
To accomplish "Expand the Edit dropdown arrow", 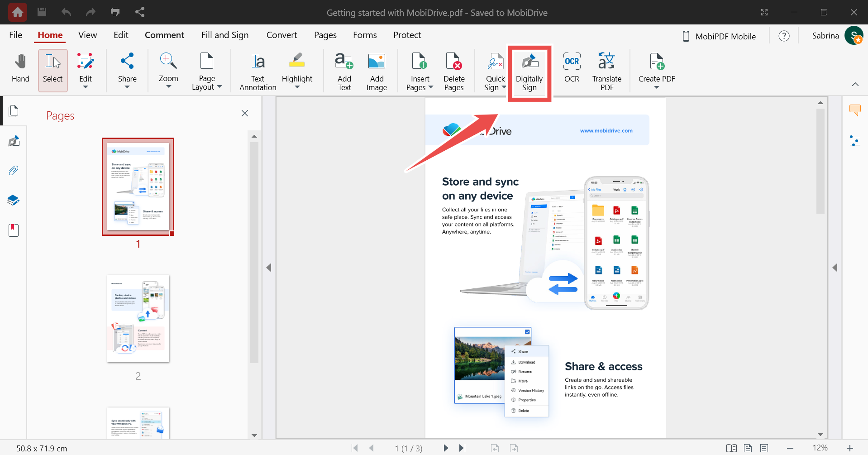I will click(86, 87).
